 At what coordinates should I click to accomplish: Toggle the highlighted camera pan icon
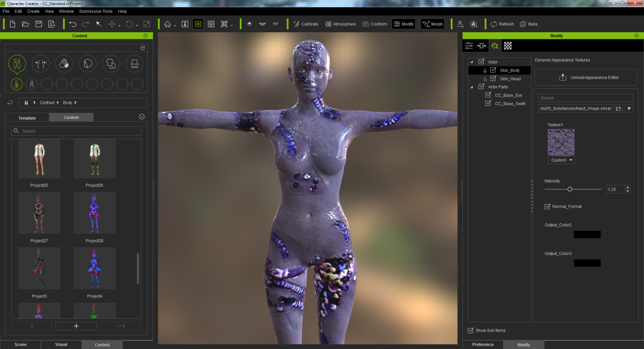click(198, 24)
